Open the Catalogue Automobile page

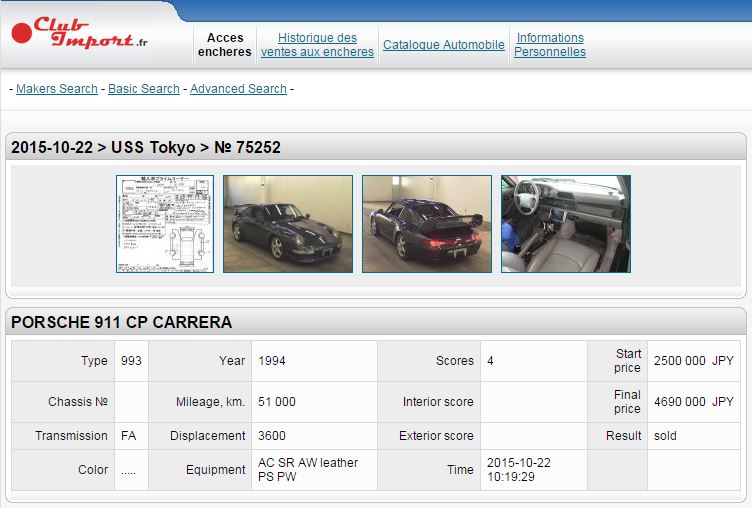pos(443,45)
